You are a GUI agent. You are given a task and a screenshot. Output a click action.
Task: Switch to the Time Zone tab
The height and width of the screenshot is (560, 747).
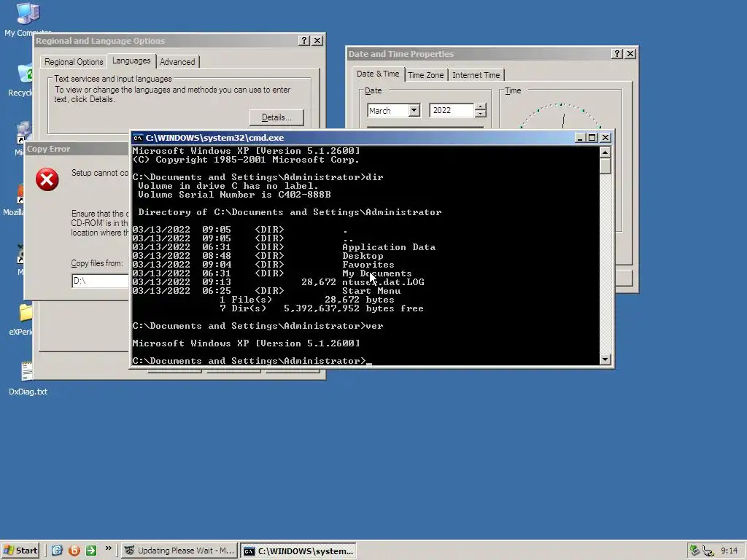[425, 75]
